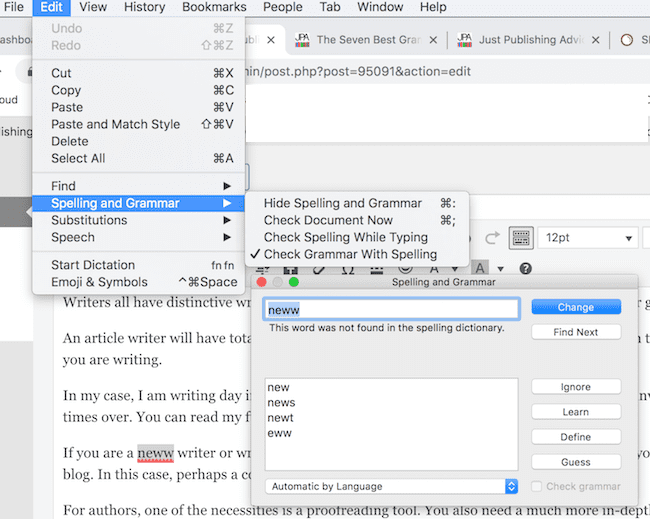Open the People menu
This screenshot has height=519, width=650.
[x=283, y=7]
